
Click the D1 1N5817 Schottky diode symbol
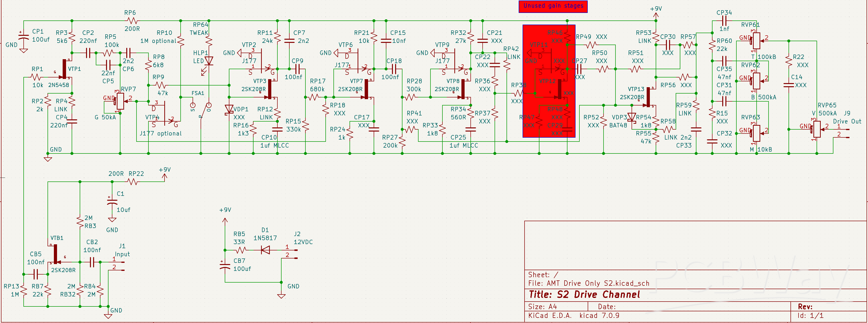click(266, 250)
